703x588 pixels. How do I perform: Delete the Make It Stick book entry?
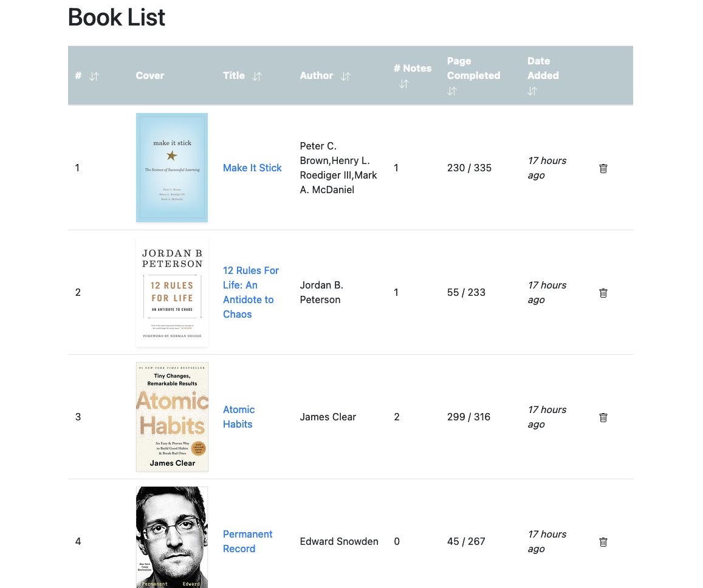point(603,168)
